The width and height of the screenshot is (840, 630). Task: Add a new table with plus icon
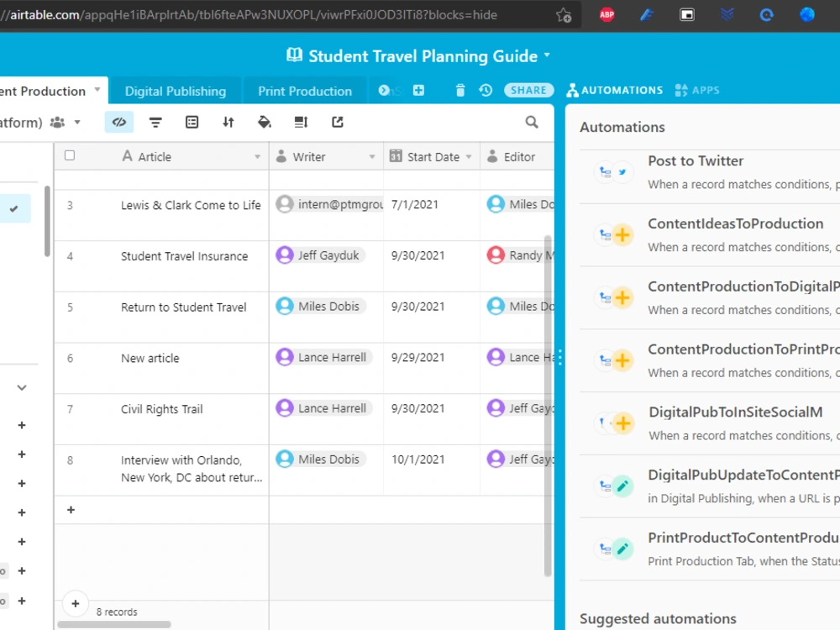click(x=418, y=91)
